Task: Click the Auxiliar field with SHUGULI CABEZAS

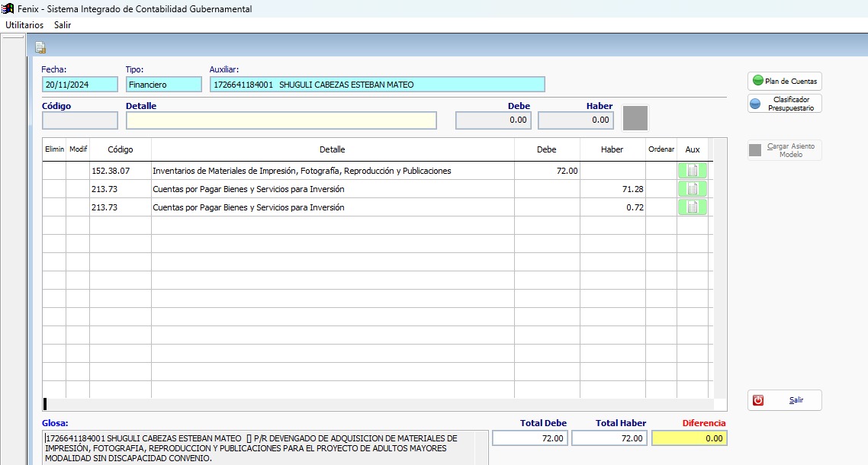Action: click(x=377, y=85)
